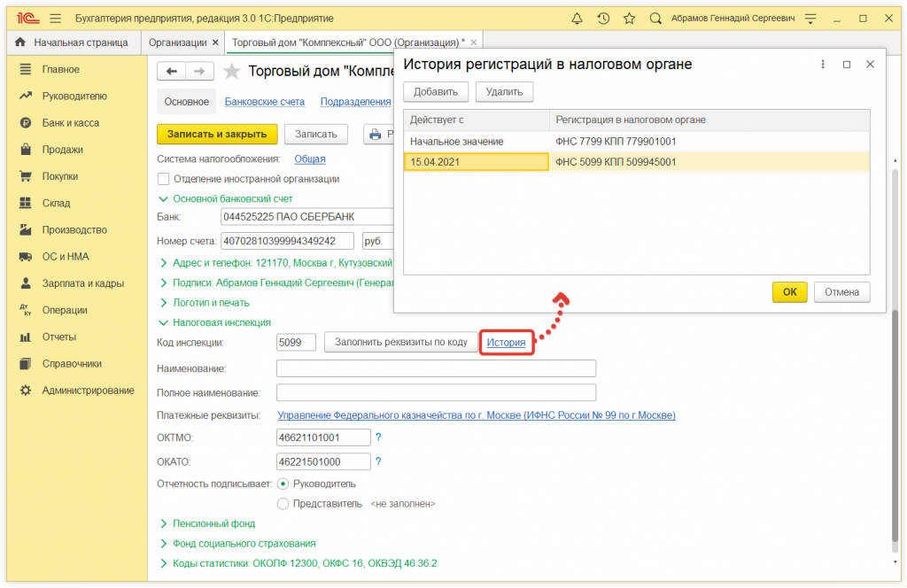907x588 pixels.
Task: Switch to the 'Организации' tab
Action: click(x=177, y=43)
